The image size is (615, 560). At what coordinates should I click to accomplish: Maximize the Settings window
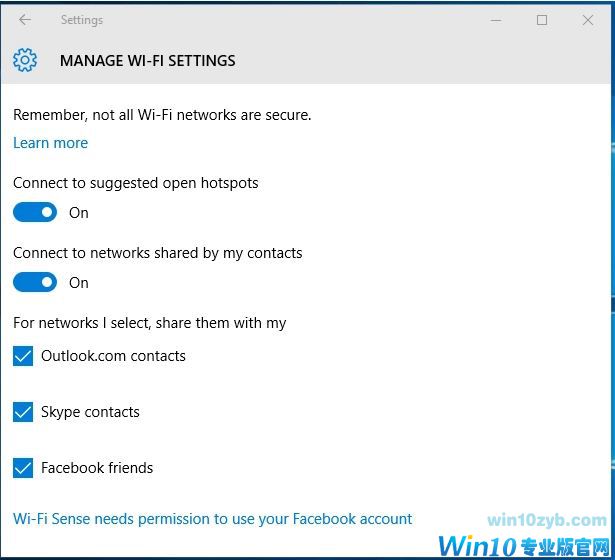[x=542, y=20]
